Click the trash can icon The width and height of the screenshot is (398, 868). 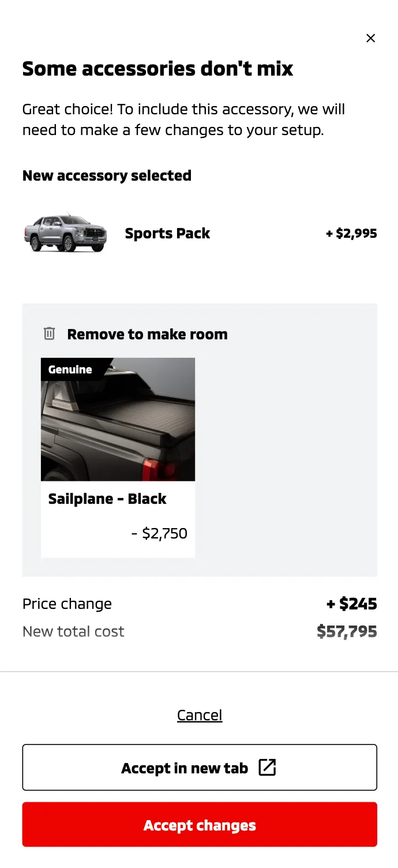pyautogui.click(x=50, y=334)
